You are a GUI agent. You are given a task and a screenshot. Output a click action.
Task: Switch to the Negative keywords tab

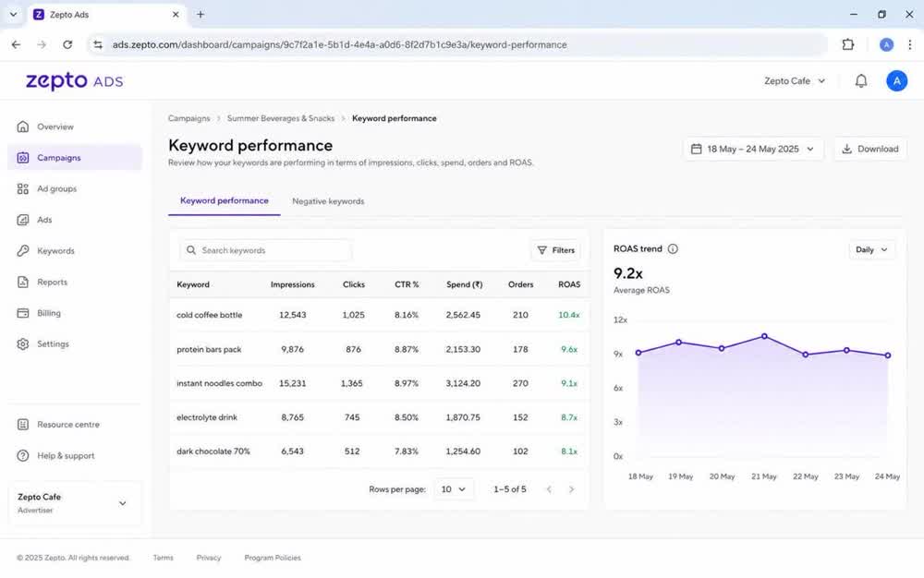pyautogui.click(x=328, y=201)
